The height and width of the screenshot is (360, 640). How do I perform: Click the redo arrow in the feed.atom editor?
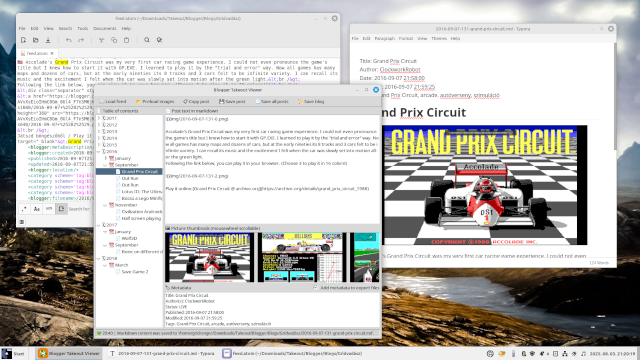tap(81, 40)
